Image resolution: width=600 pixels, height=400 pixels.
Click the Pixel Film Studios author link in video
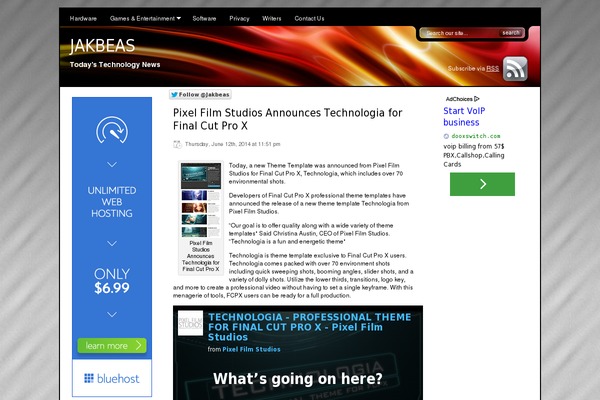(251, 349)
